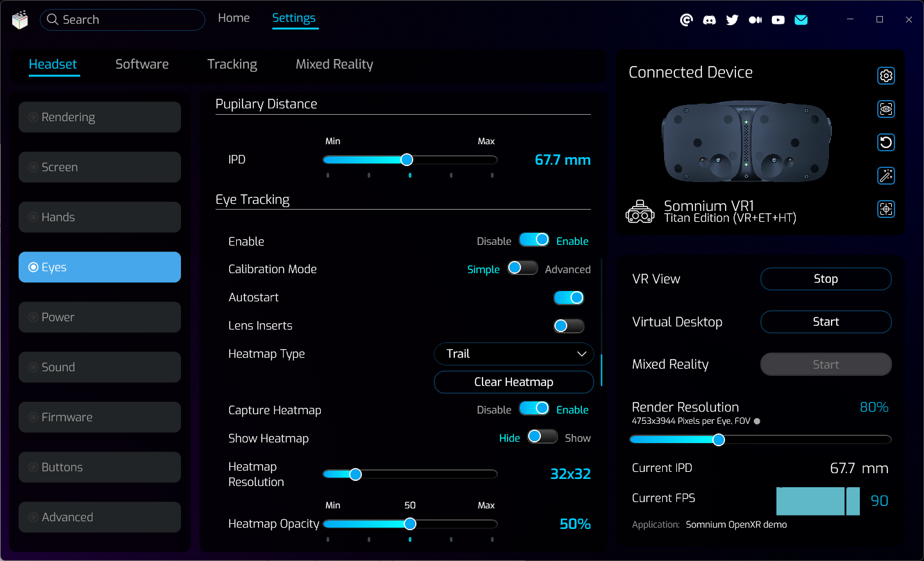
Task: Click the blue mail envelope icon
Action: pyautogui.click(x=801, y=20)
